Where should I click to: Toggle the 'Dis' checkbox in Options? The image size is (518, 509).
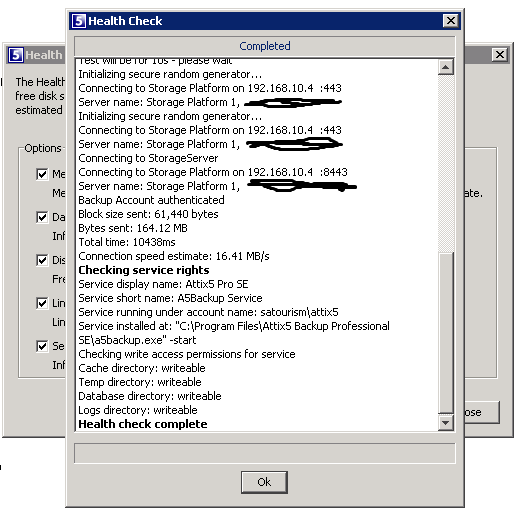42,260
